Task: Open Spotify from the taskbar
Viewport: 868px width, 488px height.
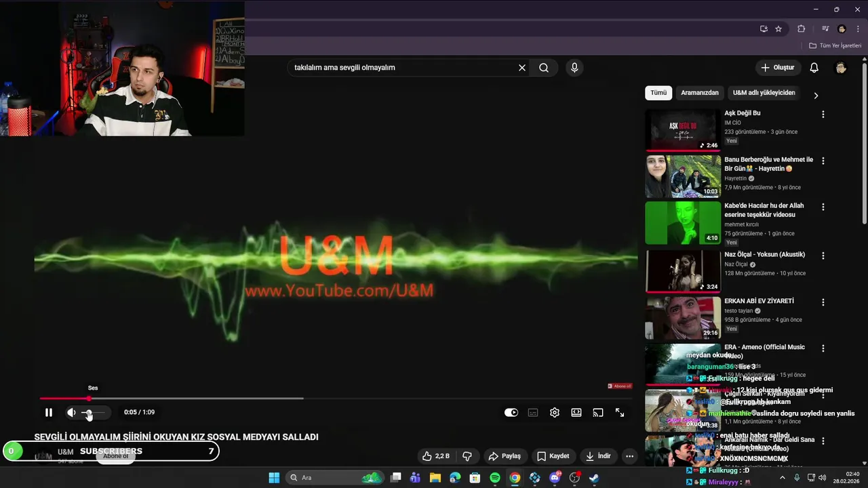Action: pos(495,478)
